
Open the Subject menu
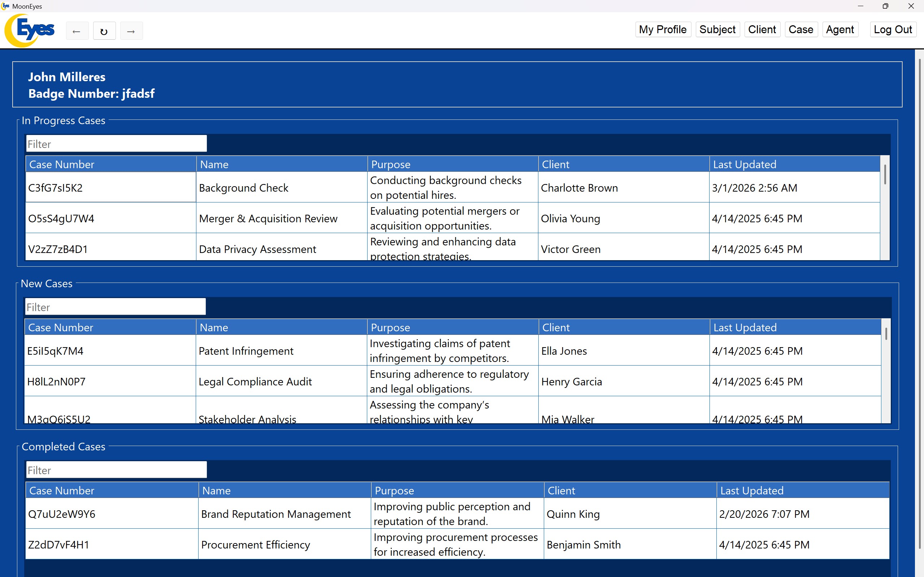coord(717,29)
